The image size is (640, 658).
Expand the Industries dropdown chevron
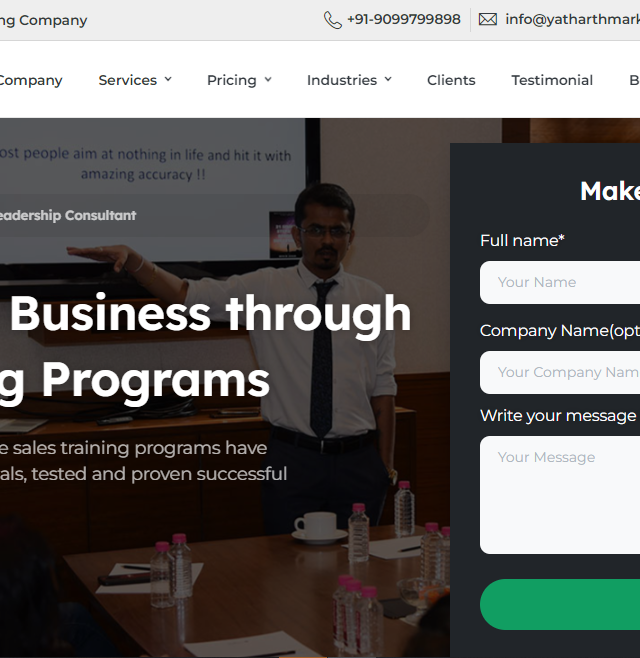click(388, 79)
